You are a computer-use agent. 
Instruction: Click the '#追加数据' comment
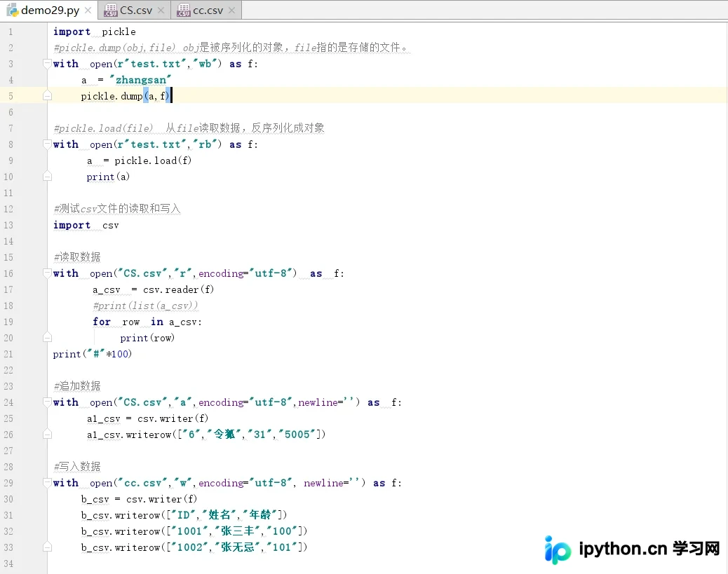pos(77,386)
